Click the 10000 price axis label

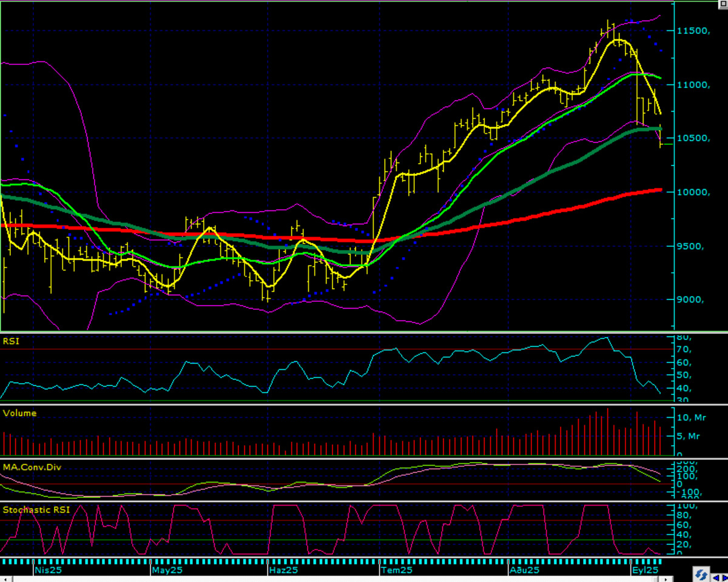coord(695,192)
